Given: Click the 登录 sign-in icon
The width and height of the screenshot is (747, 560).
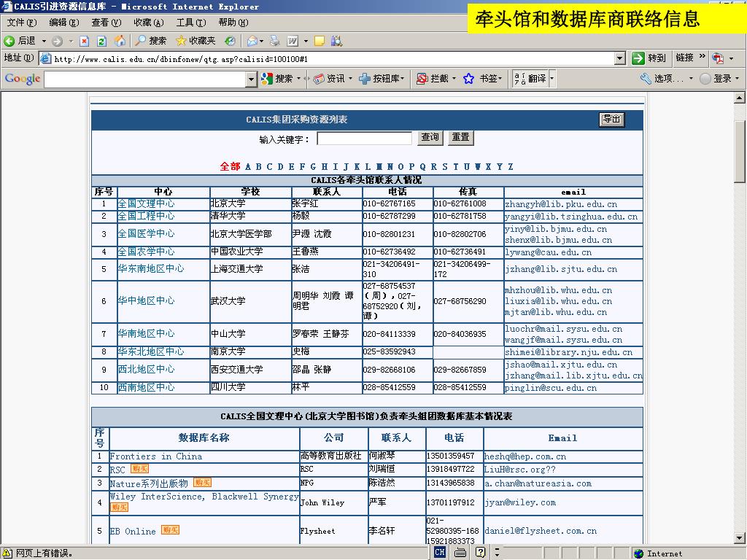Looking at the screenshot, I should coord(705,79).
